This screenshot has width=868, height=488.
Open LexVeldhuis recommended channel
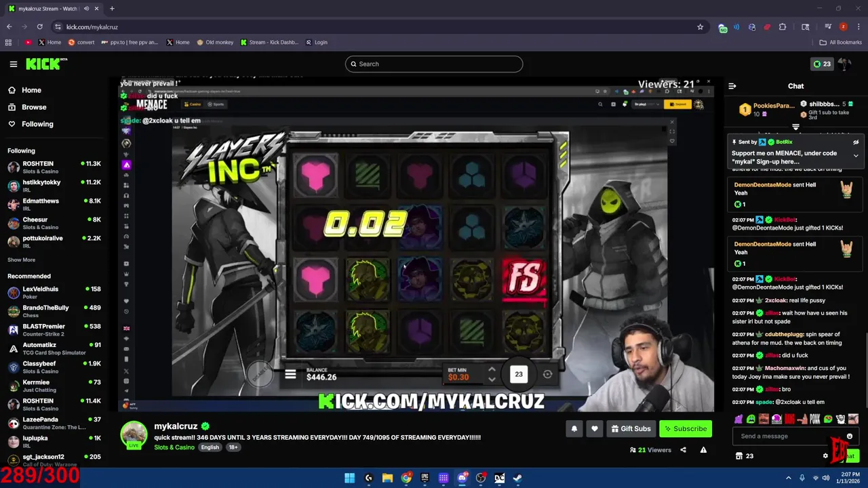click(x=54, y=292)
